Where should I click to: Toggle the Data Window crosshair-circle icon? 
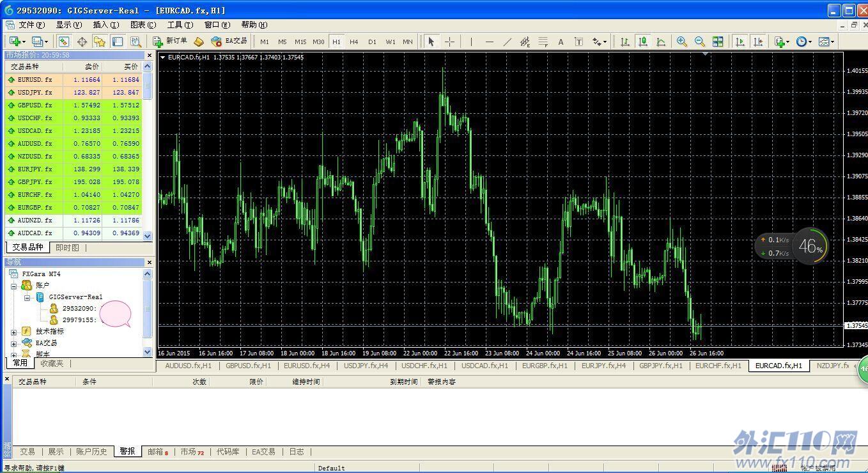point(82,42)
